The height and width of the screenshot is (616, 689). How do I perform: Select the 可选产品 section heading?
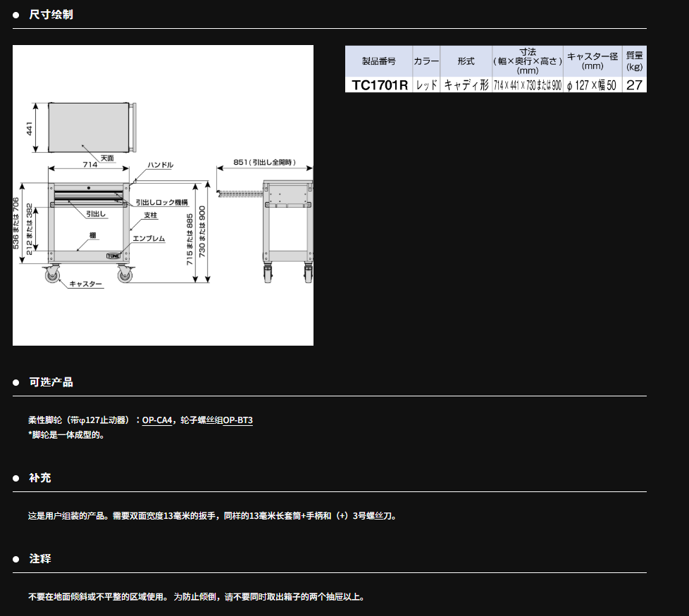tap(51, 382)
